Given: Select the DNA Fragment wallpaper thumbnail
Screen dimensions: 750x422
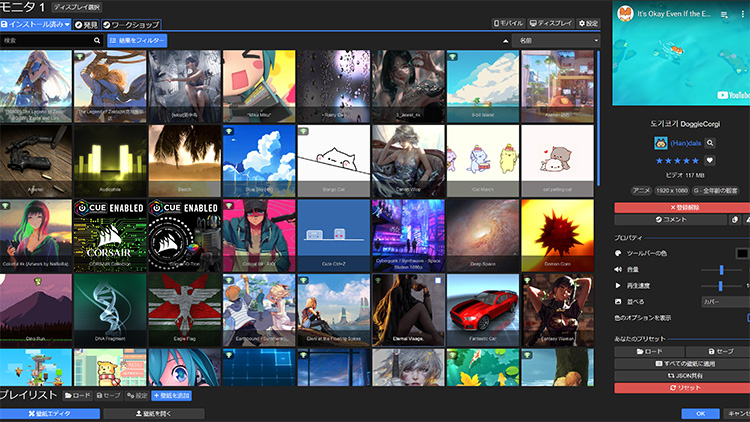Looking at the screenshot, I should click(x=110, y=310).
